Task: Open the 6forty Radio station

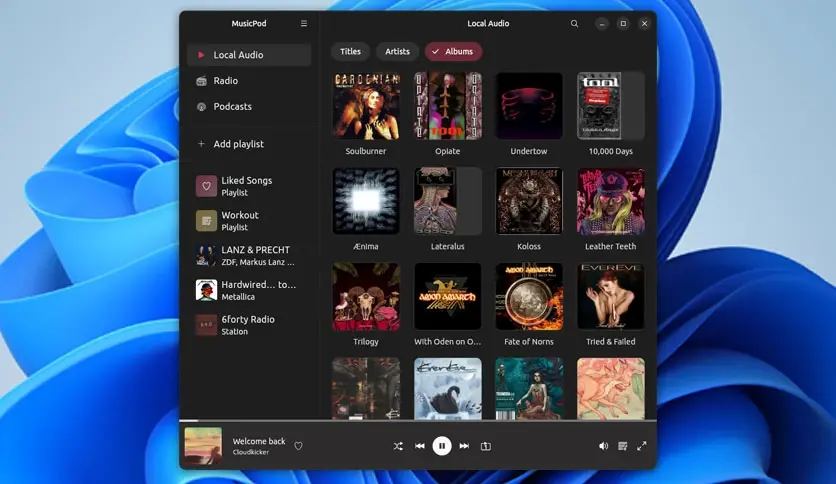Action: pyautogui.click(x=249, y=325)
